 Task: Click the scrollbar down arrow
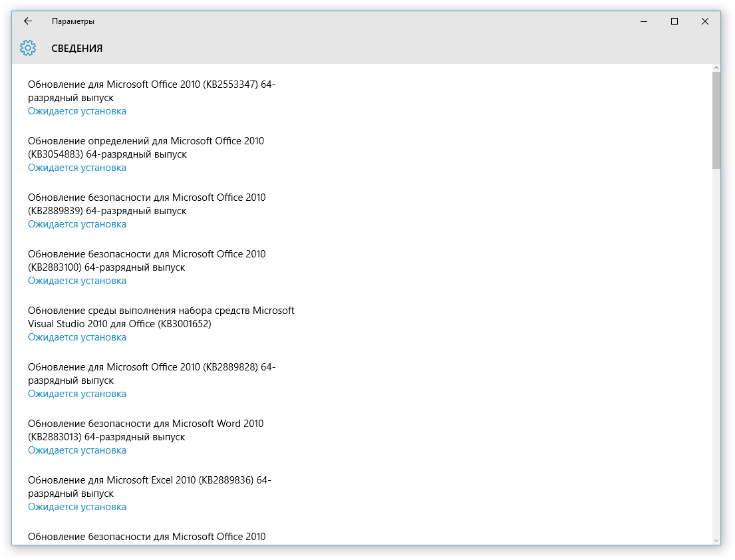[716, 540]
